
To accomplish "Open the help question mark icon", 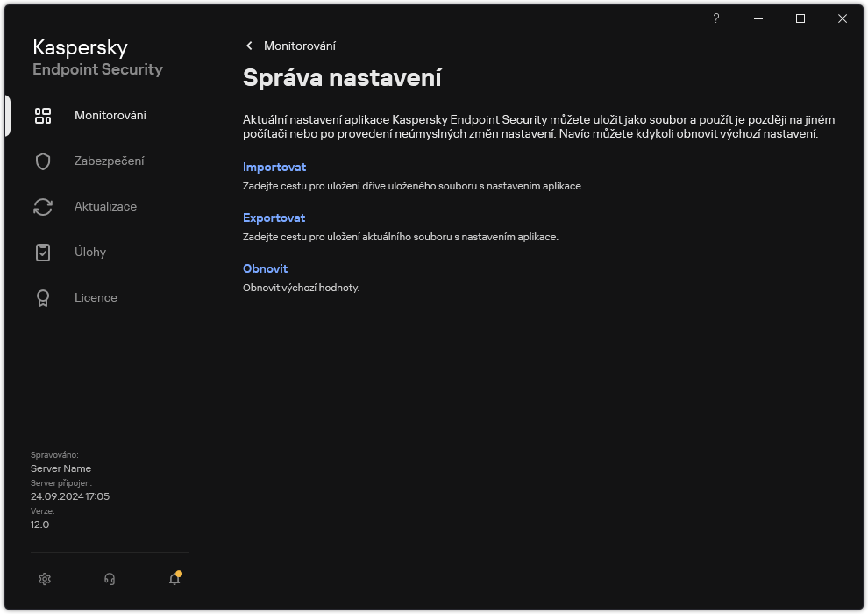I will click(x=715, y=18).
